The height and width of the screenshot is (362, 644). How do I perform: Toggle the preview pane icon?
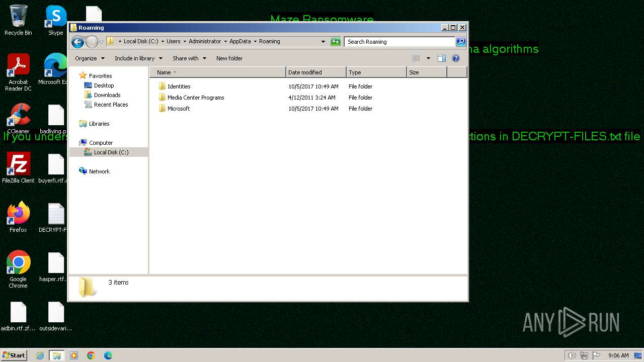[442, 58]
